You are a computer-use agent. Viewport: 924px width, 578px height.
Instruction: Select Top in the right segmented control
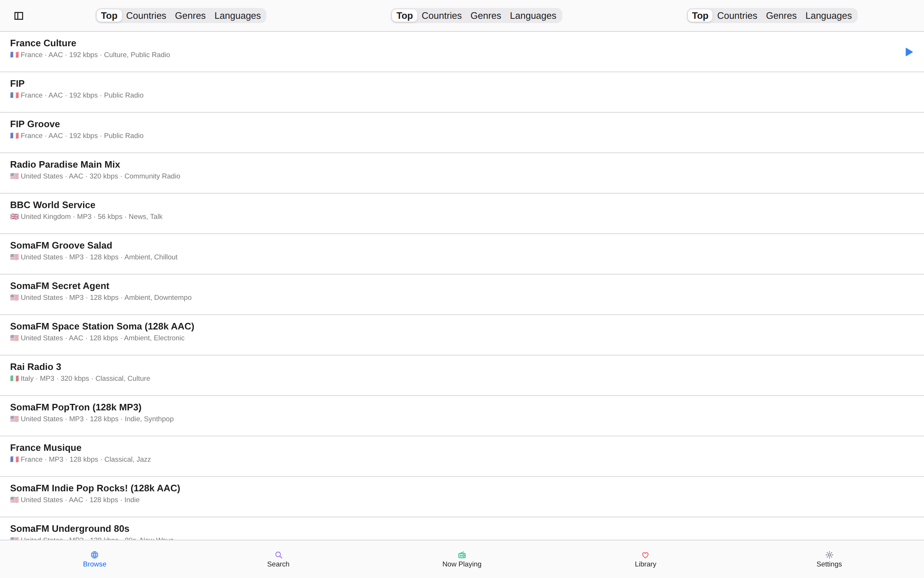coord(700,16)
